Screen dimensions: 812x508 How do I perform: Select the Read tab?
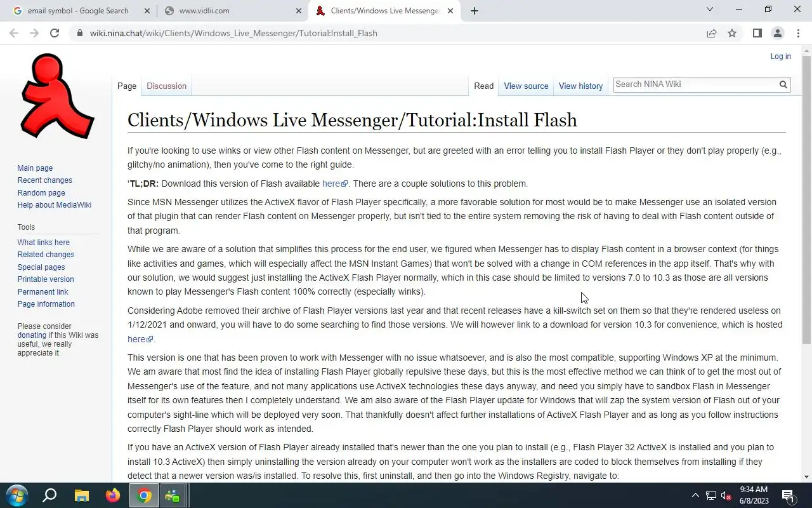click(x=483, y=86)
